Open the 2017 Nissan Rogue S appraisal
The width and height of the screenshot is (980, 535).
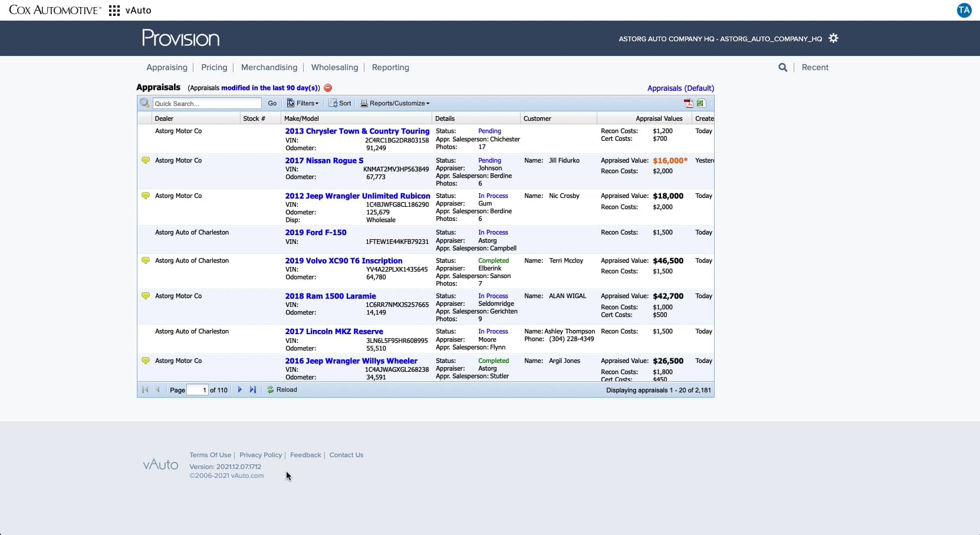point(324,161)
